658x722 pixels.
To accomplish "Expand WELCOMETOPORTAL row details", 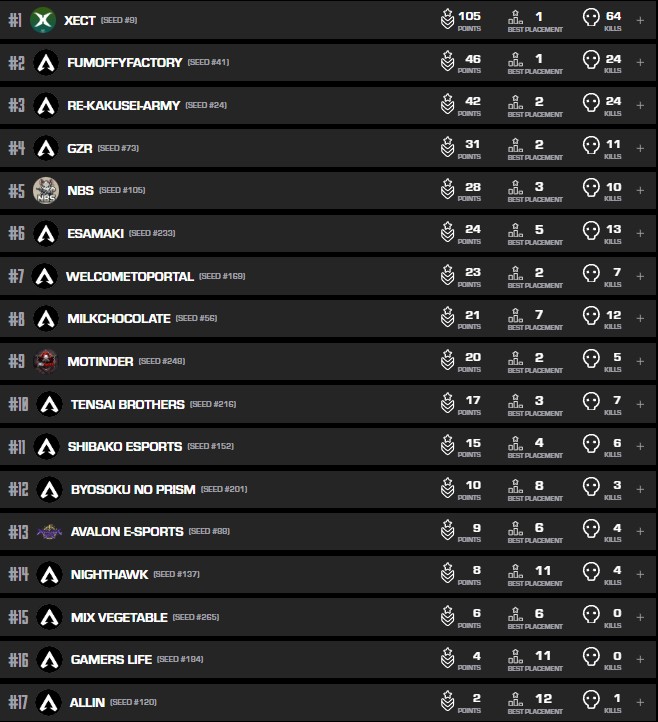I will pos(640,276).
